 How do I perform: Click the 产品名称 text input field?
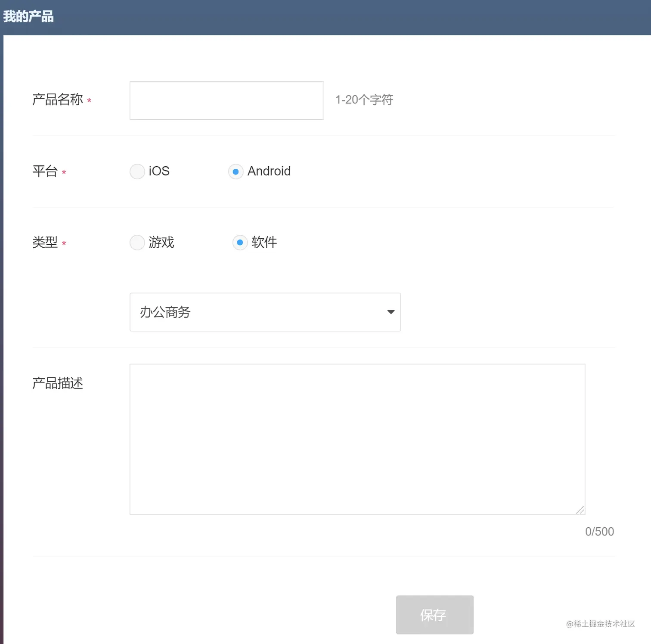pos(226,100)
